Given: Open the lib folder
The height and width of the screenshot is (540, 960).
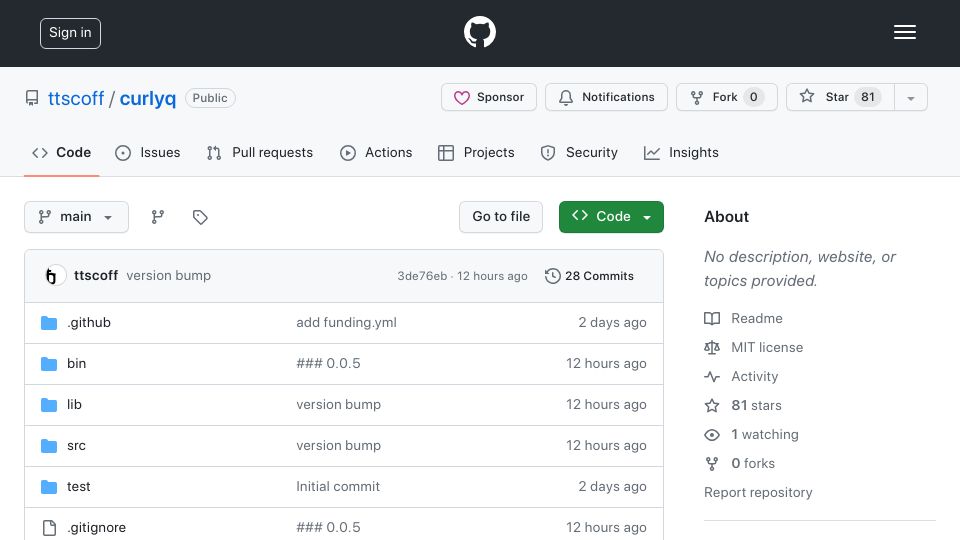Looking at the screenshot, I should click(x=74, y=405).
